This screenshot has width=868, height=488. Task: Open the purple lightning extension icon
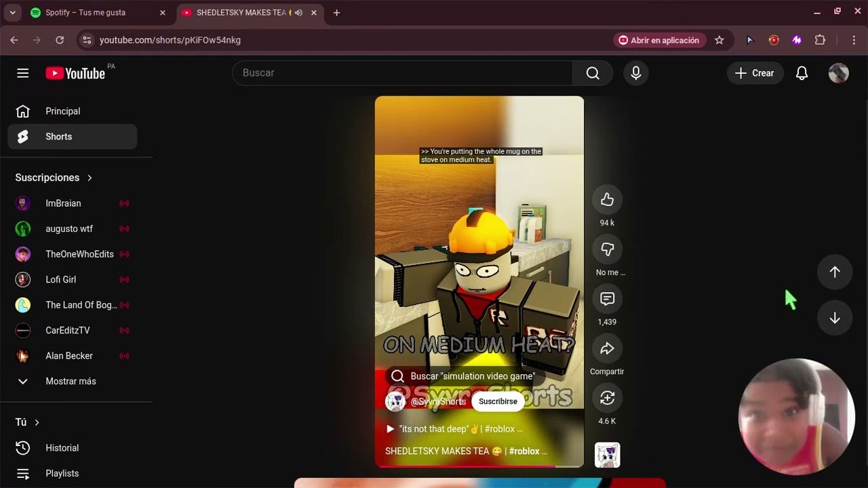[x=797, y=40]
